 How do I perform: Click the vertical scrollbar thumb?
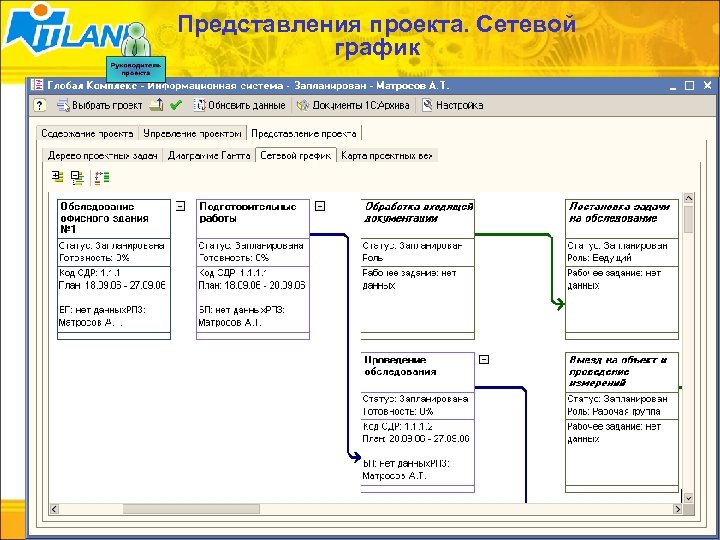(688, 219)
